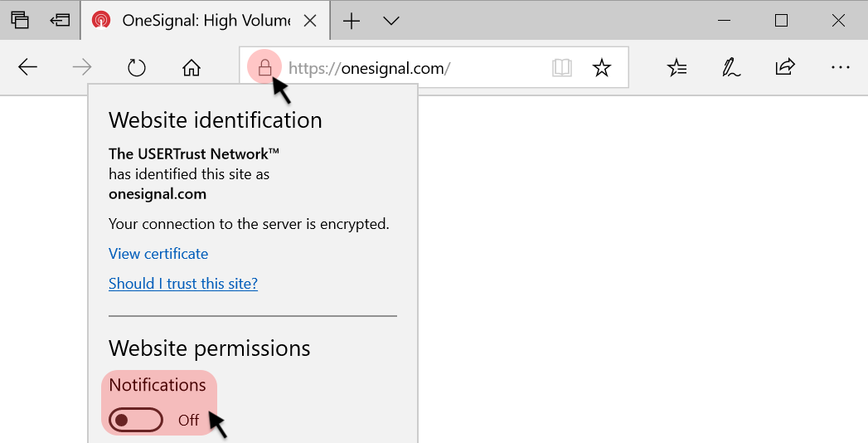Open reading view book icon

(562, 68)
